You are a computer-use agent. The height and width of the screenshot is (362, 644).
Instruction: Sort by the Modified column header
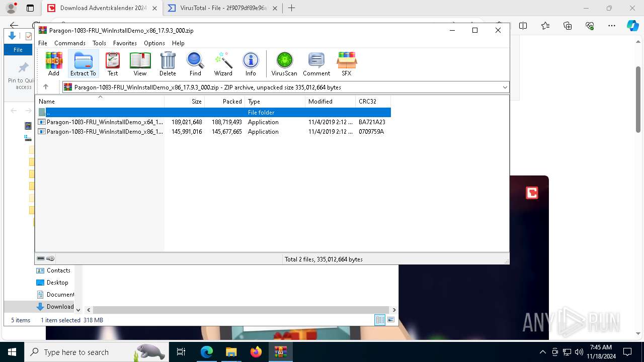tap(331, 101)
